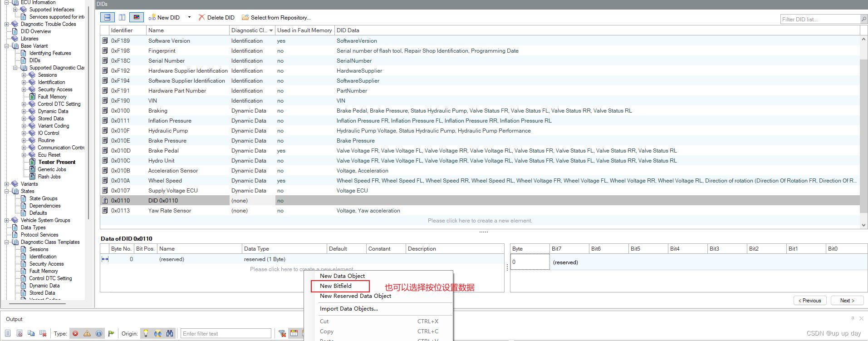Open the New DID dropdown arrow
This screenshot has width=868, height=341.
(189, 18)
